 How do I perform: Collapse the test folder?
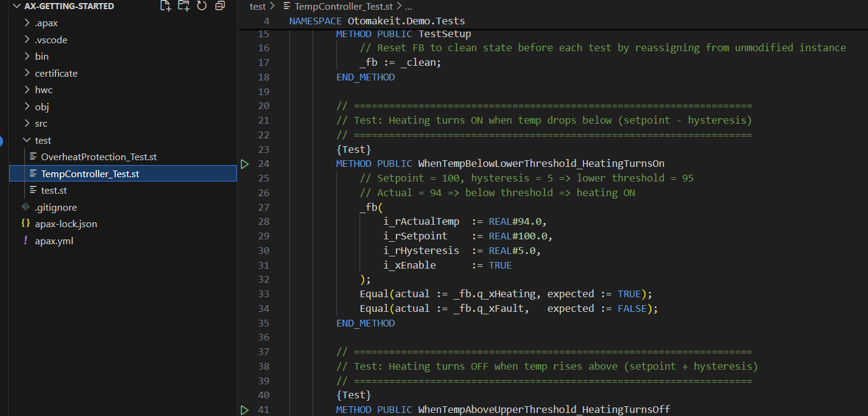pos(28,139)
